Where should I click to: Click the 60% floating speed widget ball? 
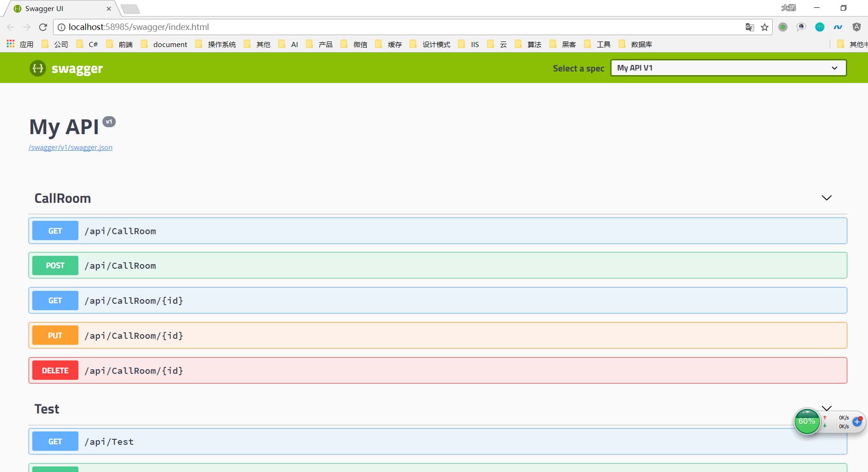point(807,421)
